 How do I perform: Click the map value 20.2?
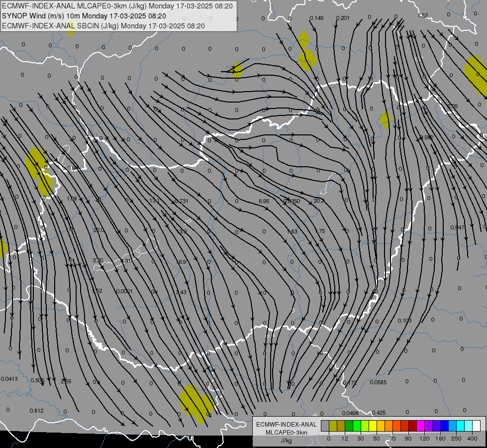(x=319, y=201)
